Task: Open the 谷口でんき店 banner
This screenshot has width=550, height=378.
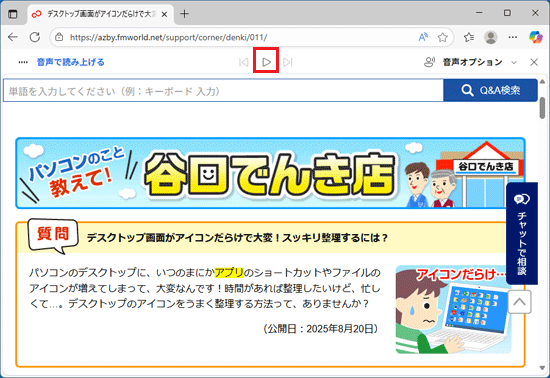Action: pos(270,173)
